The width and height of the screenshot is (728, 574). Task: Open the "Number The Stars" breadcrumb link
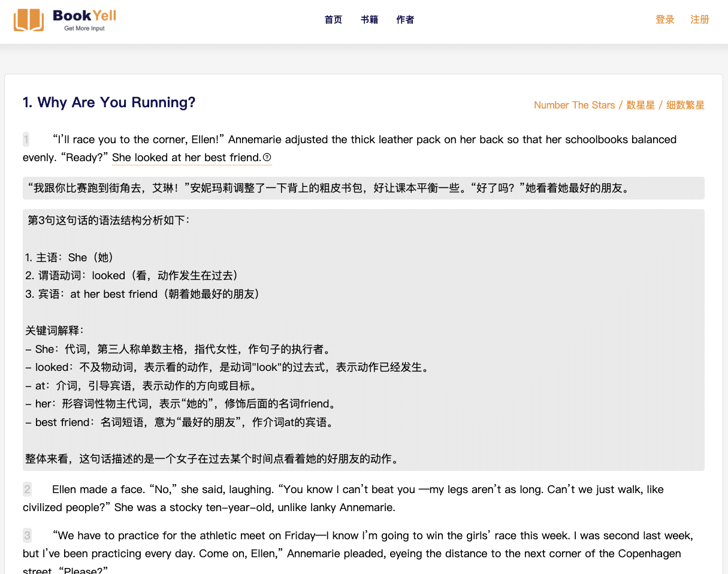(574, 105)
